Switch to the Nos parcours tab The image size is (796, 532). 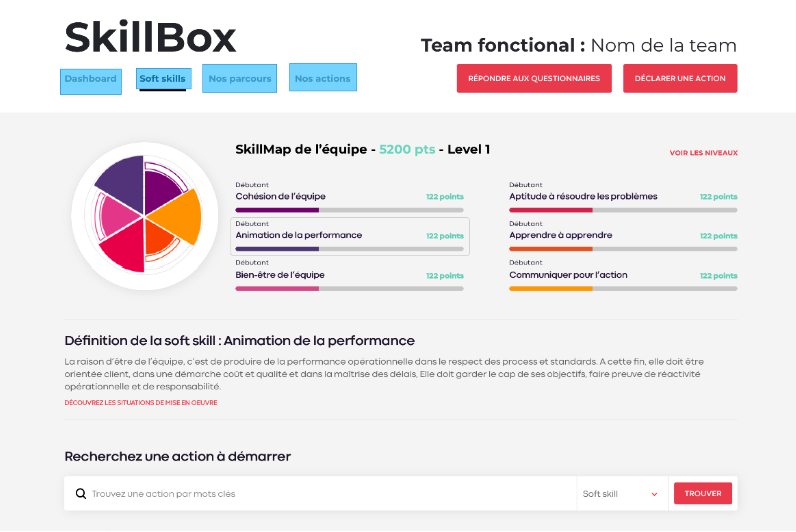point(240,79)
